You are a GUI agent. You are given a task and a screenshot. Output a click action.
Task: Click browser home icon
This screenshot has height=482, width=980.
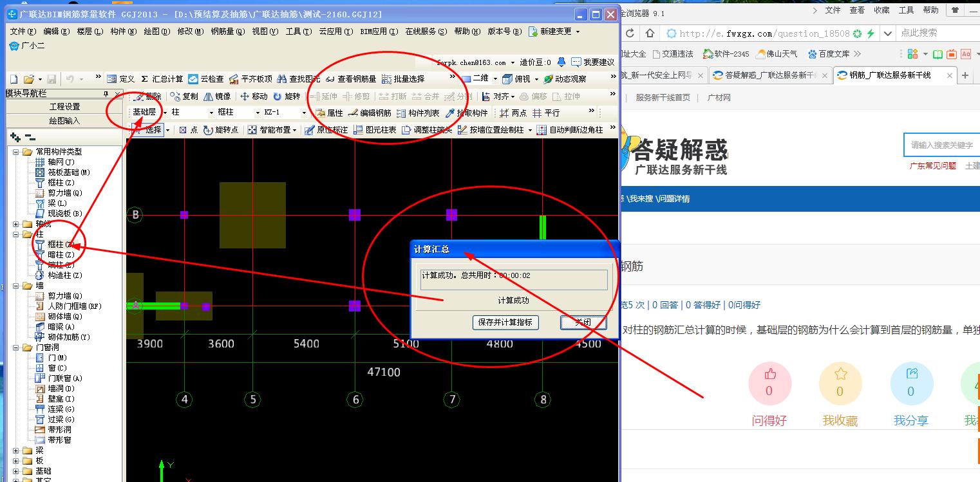(650, 33)
